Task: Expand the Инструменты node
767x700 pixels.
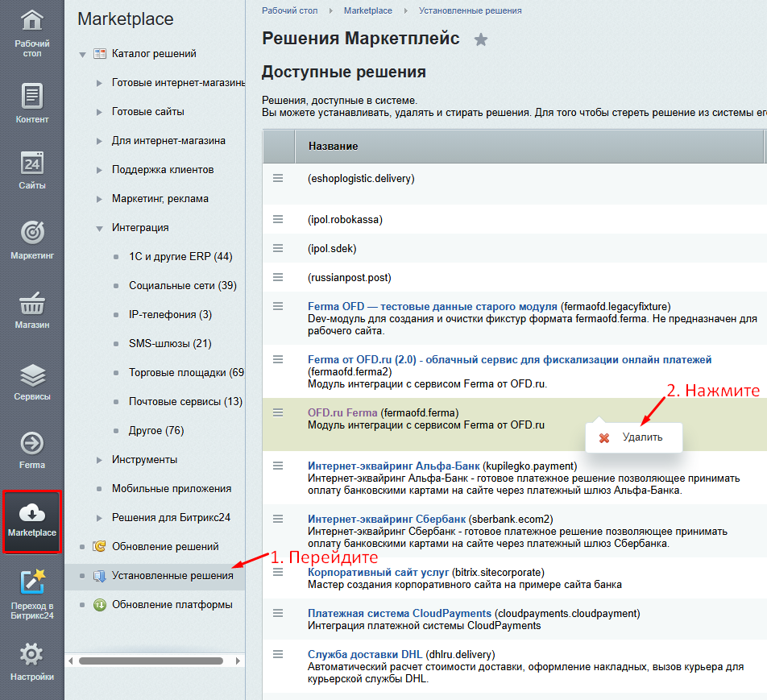Action: coord(99,460)
